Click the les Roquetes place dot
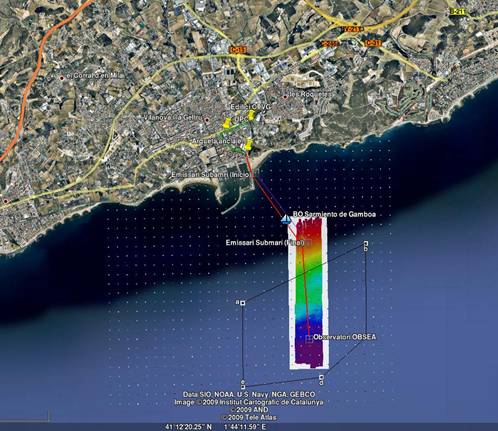The width and height of the screenshot is (498, 431). tap(285, 97)
